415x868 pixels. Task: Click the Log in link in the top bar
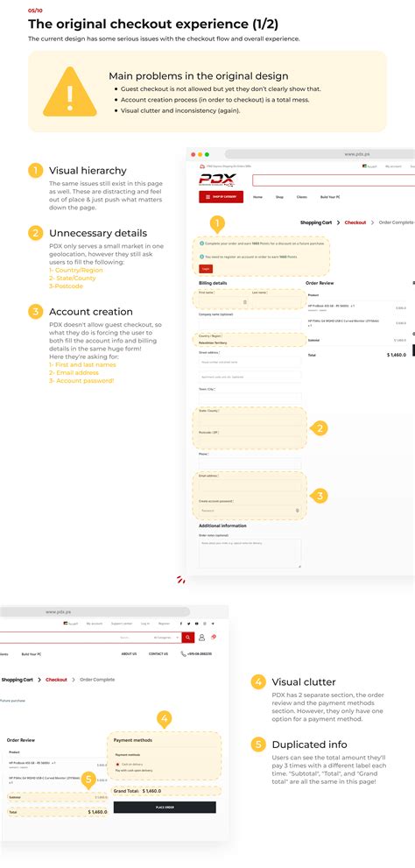(x=145, y=624)
